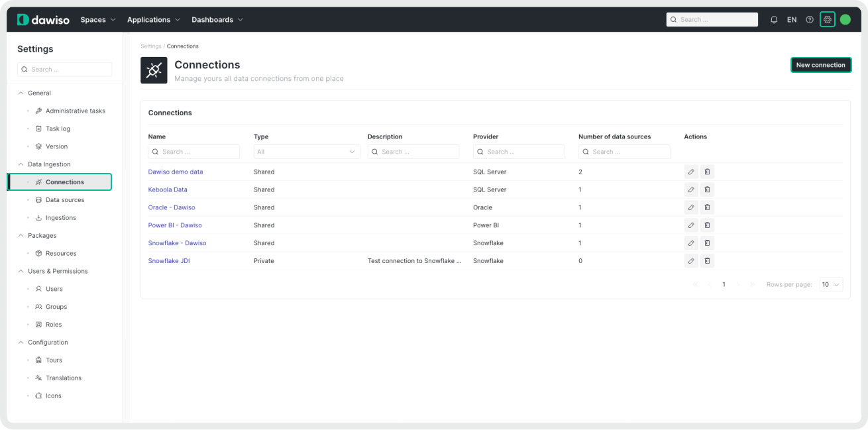
Task: Click the New connection button
Action: [820, 65]
